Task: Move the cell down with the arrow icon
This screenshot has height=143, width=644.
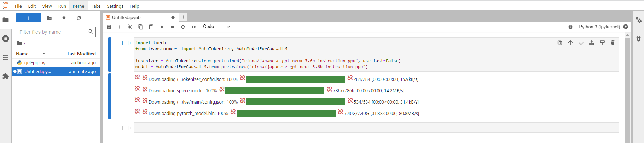Action: pos(581,43)
